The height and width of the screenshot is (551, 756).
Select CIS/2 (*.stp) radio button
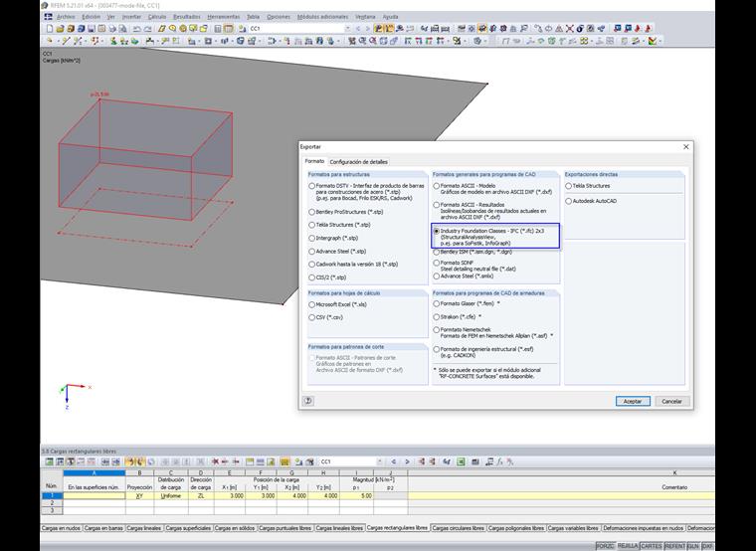click(312, 277)
